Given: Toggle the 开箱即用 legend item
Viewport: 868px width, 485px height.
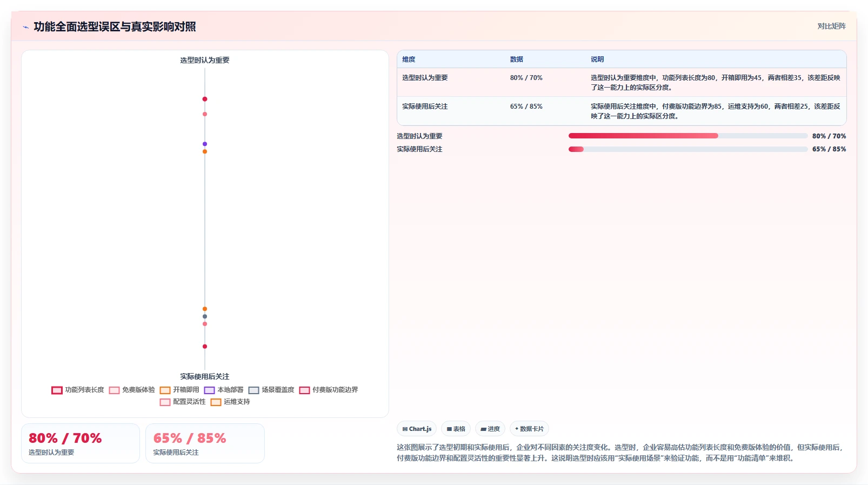Looking at the screenshot, I should pyautogui.click(x=179, y=390).
